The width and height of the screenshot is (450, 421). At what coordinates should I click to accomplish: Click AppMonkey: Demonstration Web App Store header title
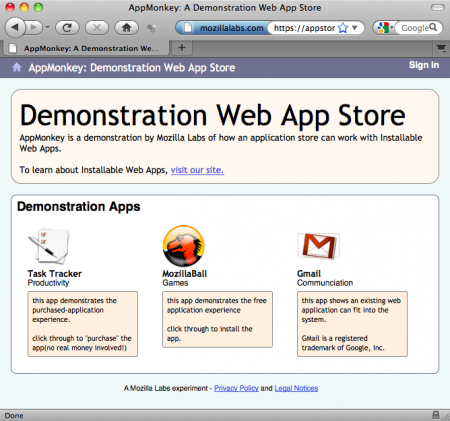132,68
